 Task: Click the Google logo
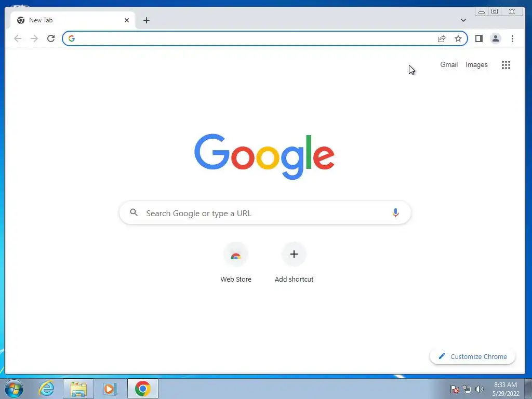264,156
